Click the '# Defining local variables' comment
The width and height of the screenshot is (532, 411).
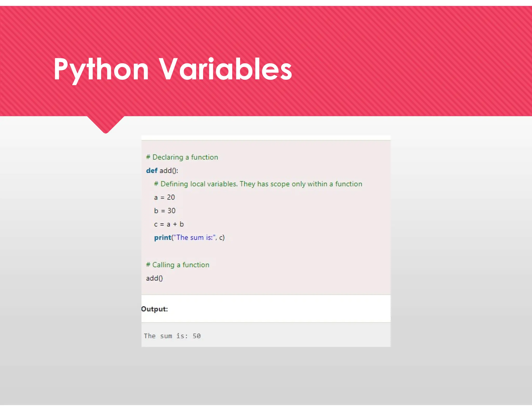[x=258, y=184]
